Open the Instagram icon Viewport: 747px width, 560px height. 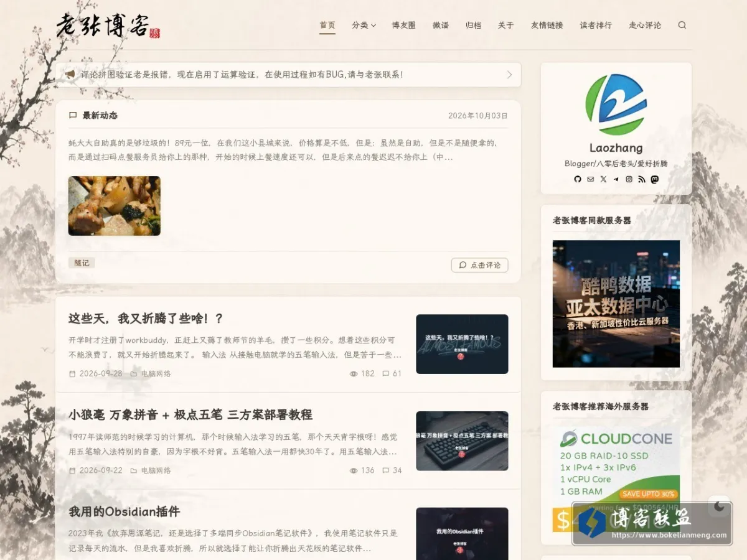pos(629,179)
